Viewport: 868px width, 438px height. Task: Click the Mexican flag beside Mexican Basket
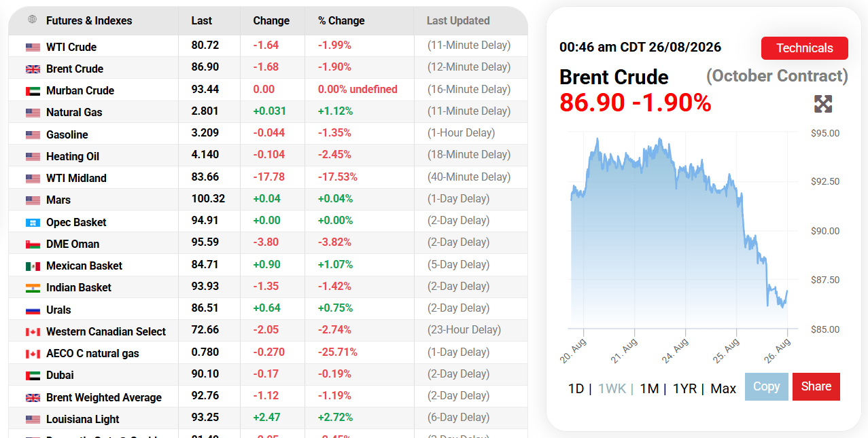tap(33, 266)
